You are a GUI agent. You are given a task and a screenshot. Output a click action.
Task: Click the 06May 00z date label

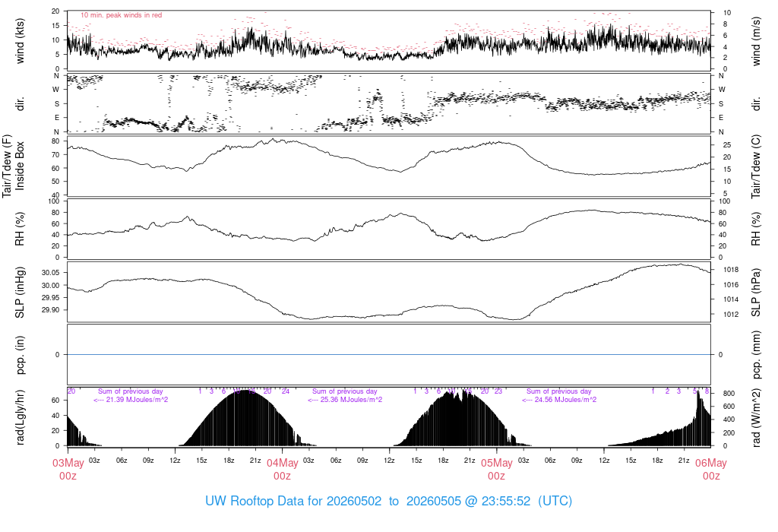(x=711, y=469)
